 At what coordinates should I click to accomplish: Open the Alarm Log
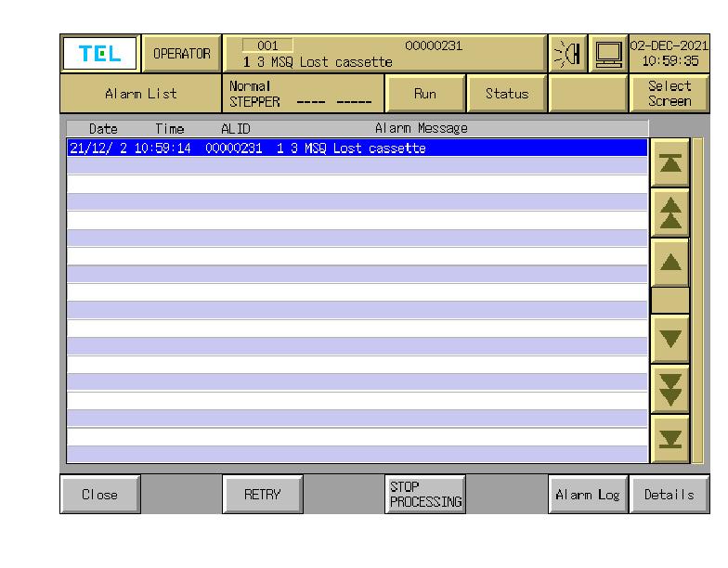[587, 495]
